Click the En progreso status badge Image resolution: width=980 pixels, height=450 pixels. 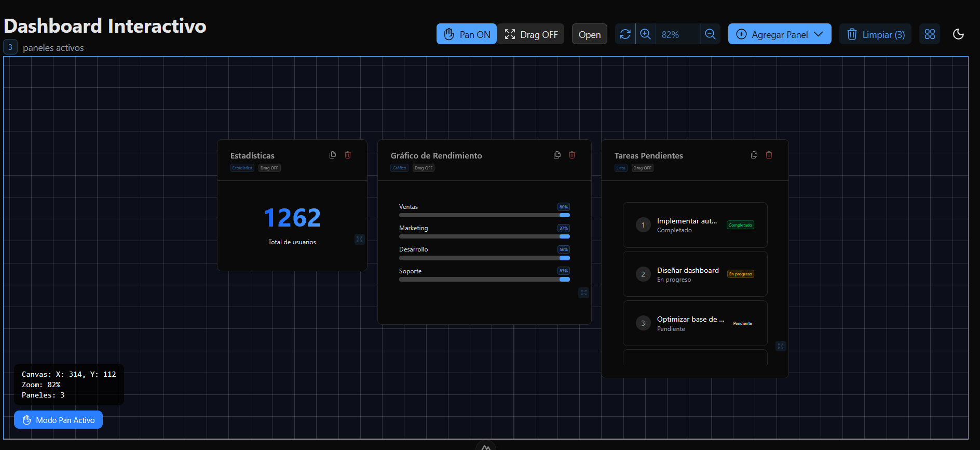click(x=740, y=274)
